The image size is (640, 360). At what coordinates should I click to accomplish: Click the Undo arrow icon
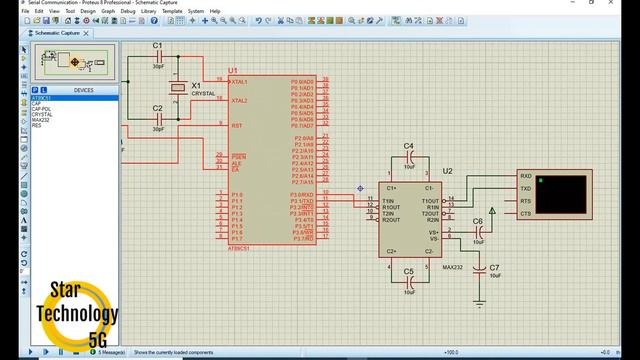tap(258, 20)
